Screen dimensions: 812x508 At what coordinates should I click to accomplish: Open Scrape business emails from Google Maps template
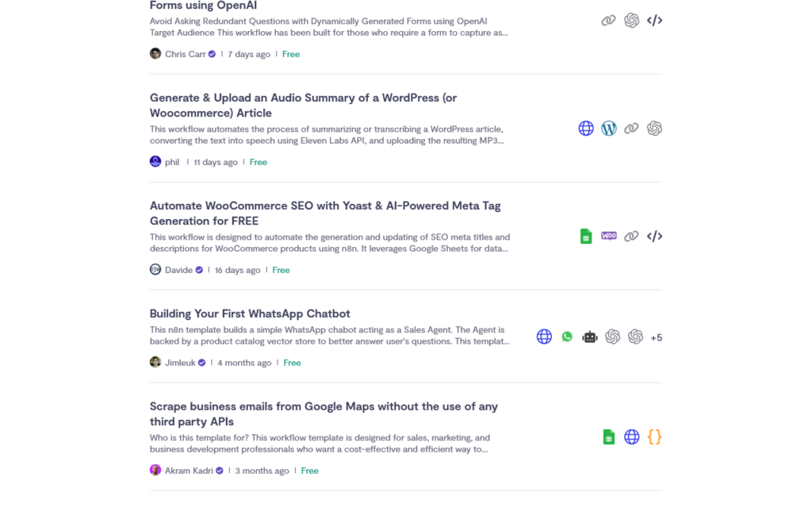coord(324,414)
